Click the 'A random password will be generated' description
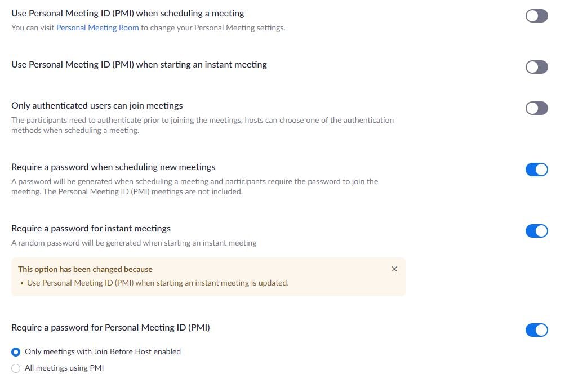This screenshot has height=392, width=565. click(134, 243)
